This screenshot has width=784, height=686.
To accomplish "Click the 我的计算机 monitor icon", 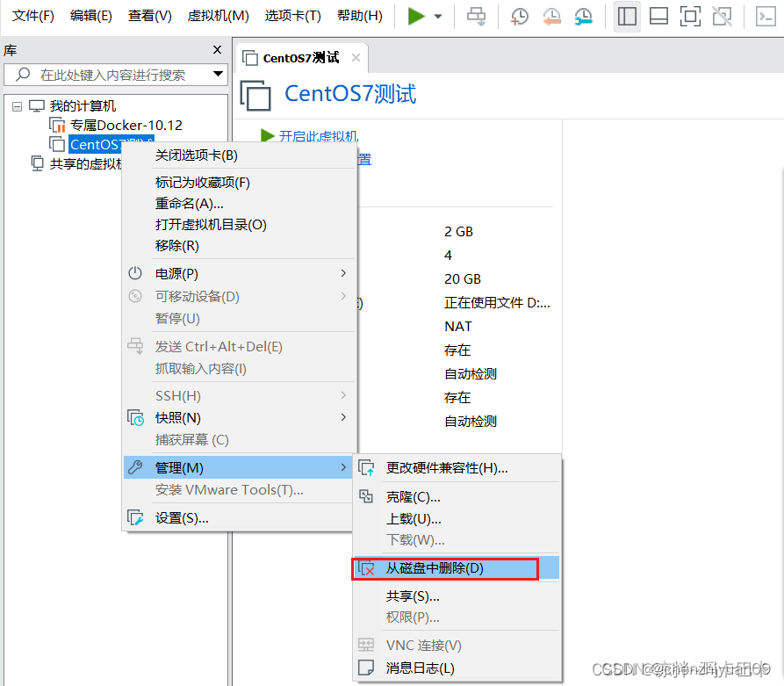I will 37,106.
